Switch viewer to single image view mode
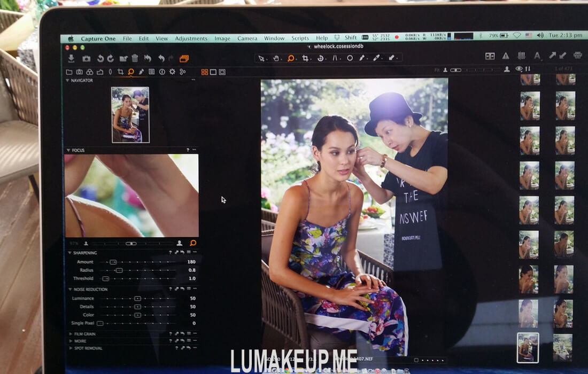Viewport: 588px width, 374px height. [213, 72]
